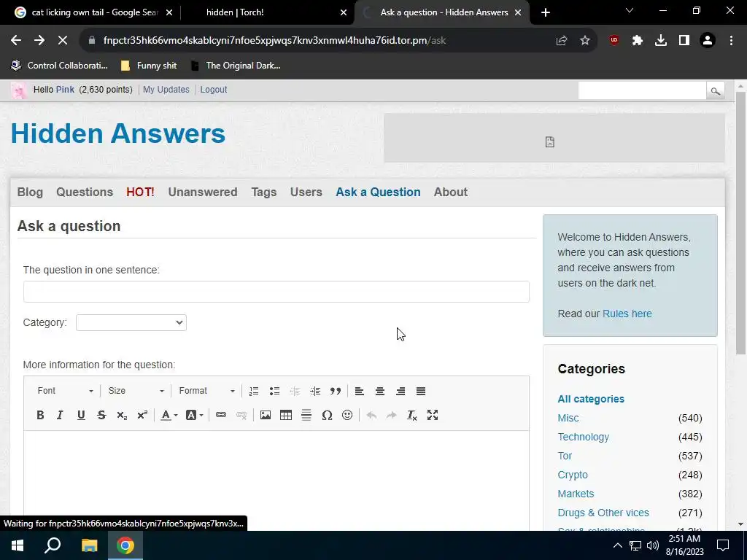This screenshot has width=747, height=560.
Task: Insert a horizontal line
Action: (x=306, y=415)
